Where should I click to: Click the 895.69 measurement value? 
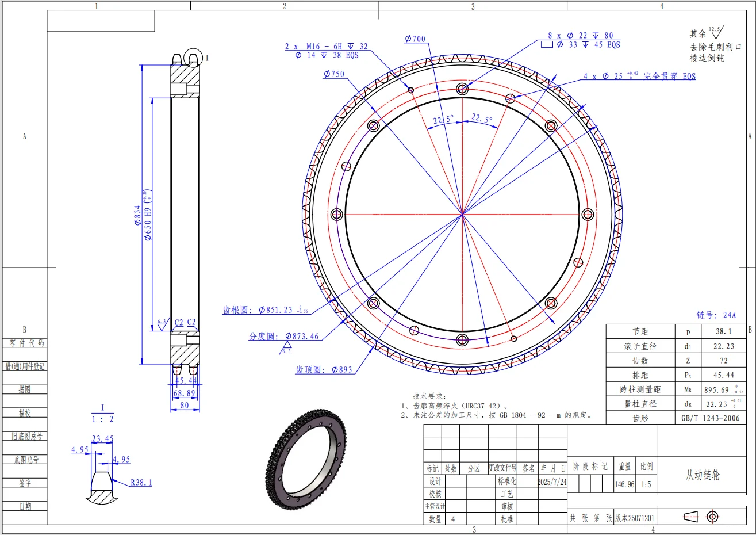[717, 390]
